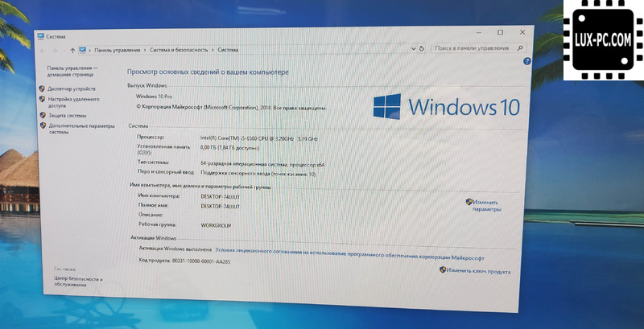Click the Up one level arrow
Viewport: 644px width, 329px height.
pyautogui.click(x=71, y=50)
